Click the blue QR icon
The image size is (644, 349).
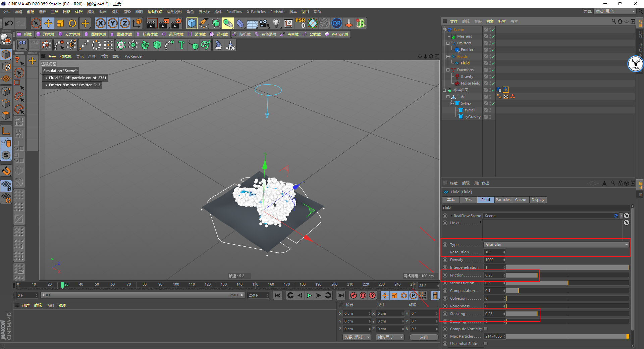point(337,23)
